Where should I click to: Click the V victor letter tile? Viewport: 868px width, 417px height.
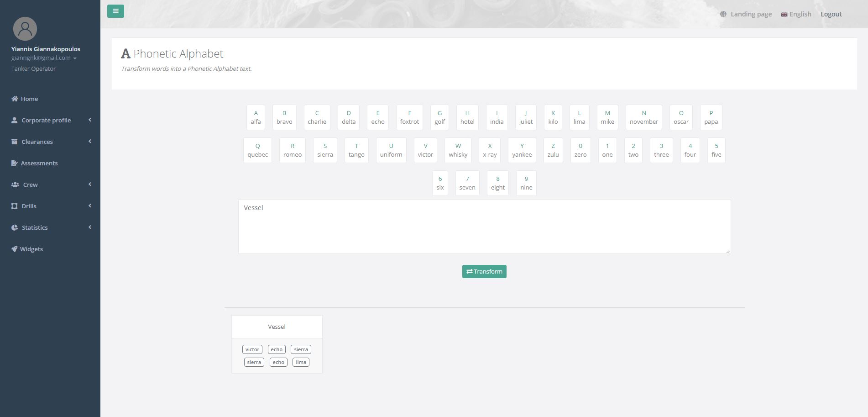(x=425, y=150)
